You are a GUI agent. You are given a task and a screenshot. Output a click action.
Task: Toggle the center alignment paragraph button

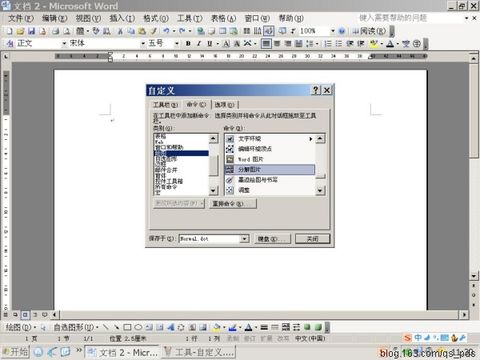tap(277, 44)
